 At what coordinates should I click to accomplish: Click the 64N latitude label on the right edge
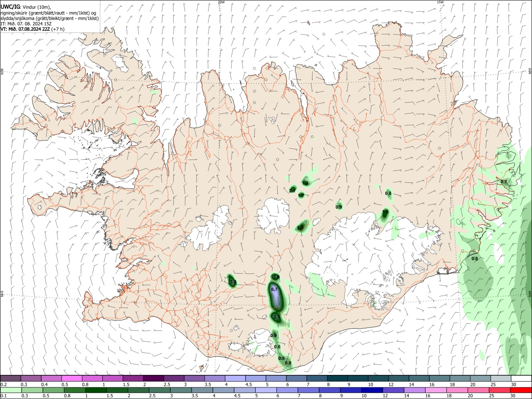(530, 293)
